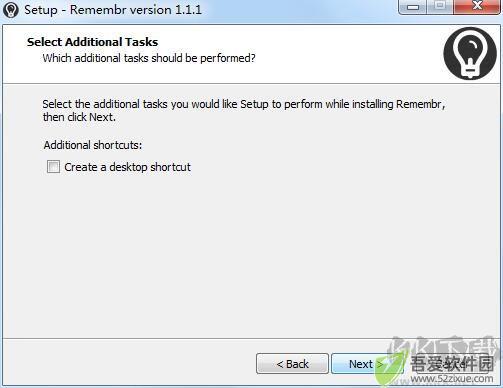This screenshot has width=503, height=388.
Task: Click the 'Select Additional Tasks' heading
Action: (92, 42)
